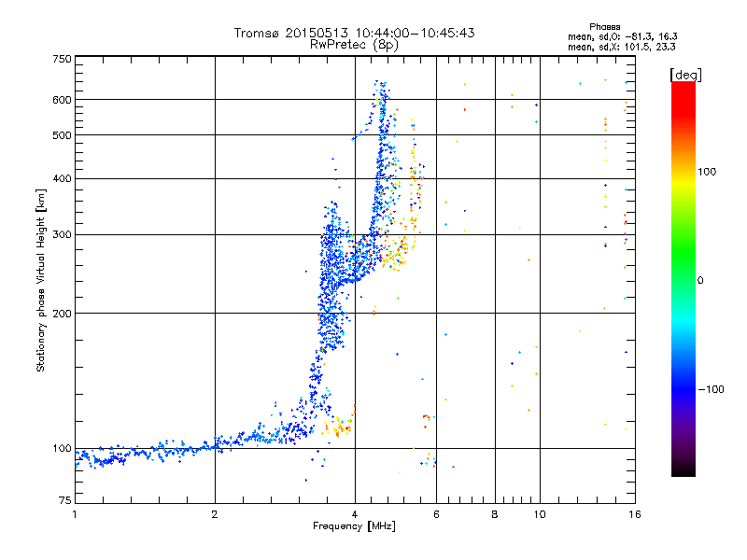747x560 pixels.
Task: Click the '2' x-axis tick label
Action: [215, 514]
